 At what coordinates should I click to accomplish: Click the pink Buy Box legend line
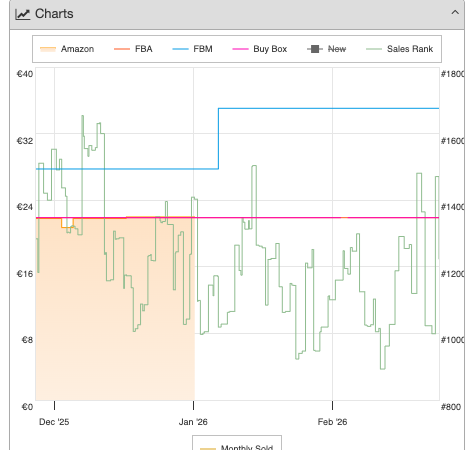(240, 49)
